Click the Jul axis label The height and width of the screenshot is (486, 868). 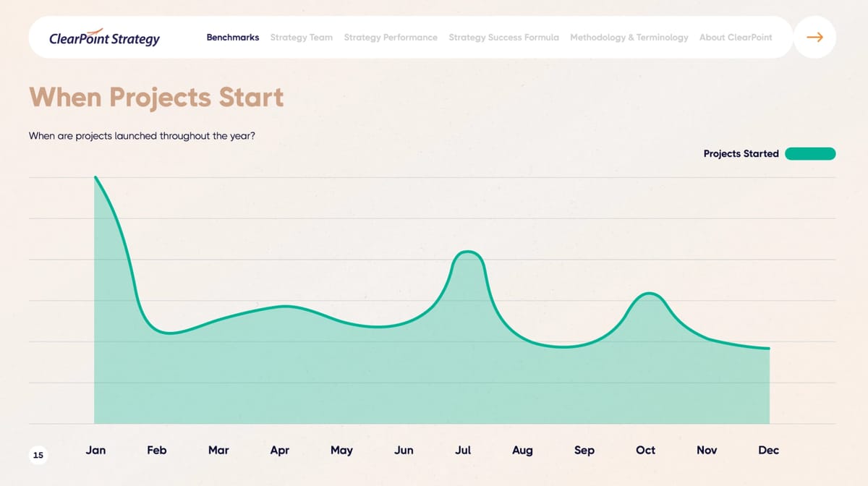[x=463, y=450]
